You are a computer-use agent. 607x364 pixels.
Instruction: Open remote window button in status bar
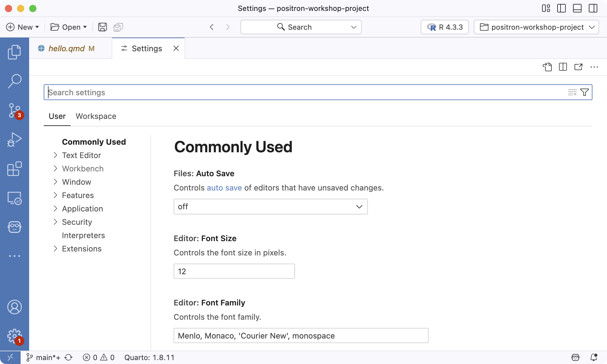click(x=10, y=357)
